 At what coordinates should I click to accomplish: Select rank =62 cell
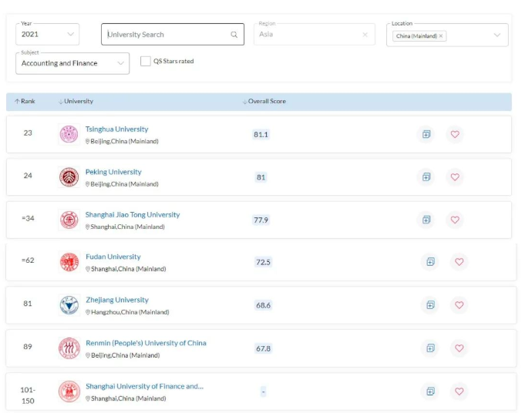point(28,260)
